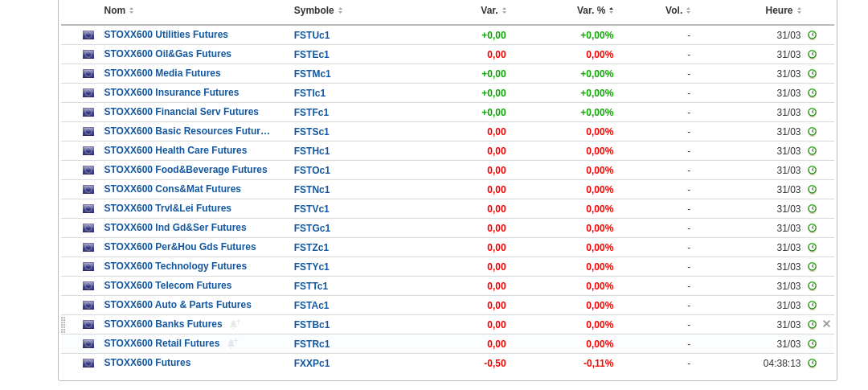868x390 pixels.
Task: Click the clock icon in the STOXX600 Futures row
Action: pos(812,363)
